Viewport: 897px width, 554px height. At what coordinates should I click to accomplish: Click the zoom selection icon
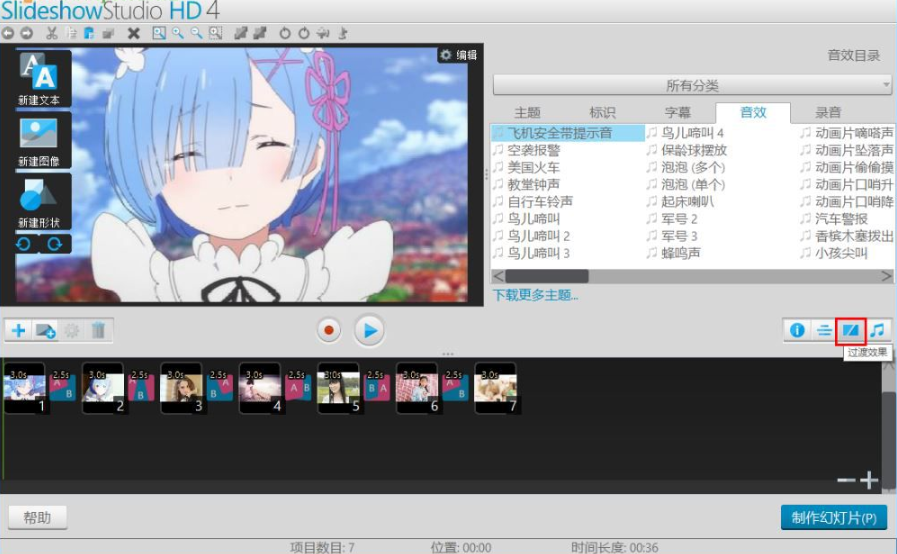(215, 33)
